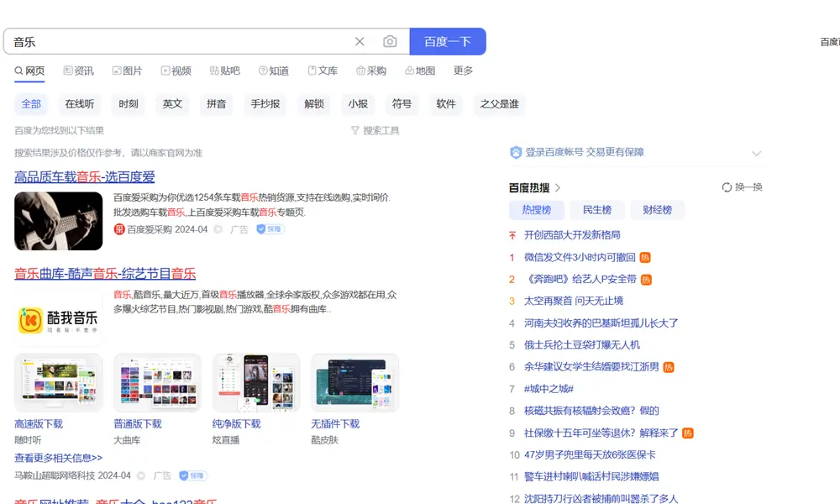
Task: Switch to the 视频 search tab
Action: tap(176, 71)
